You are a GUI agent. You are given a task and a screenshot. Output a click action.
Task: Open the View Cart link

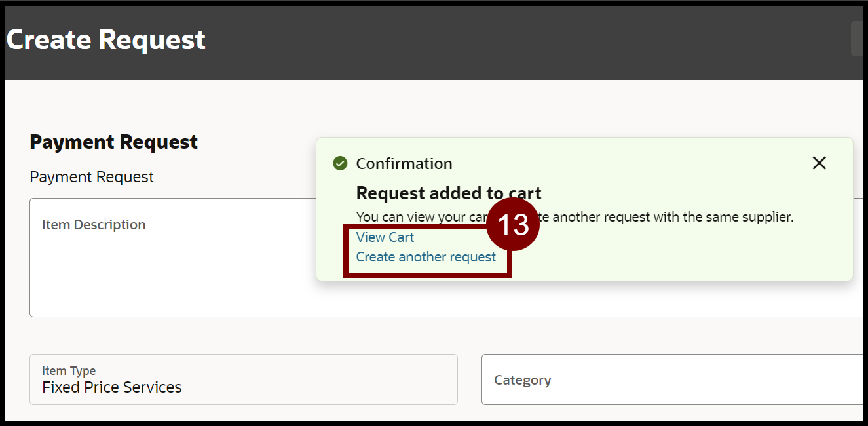click(385, 237)
